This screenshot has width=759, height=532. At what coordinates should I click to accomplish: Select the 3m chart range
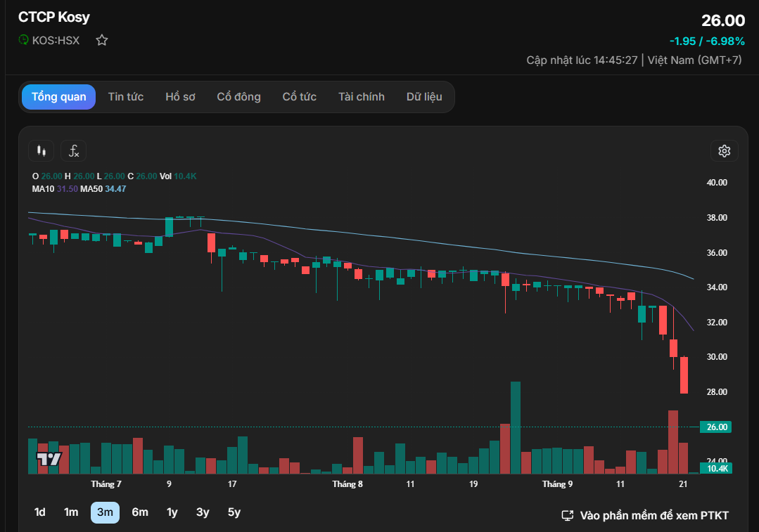pyautogui.click(x=105, y=512)
